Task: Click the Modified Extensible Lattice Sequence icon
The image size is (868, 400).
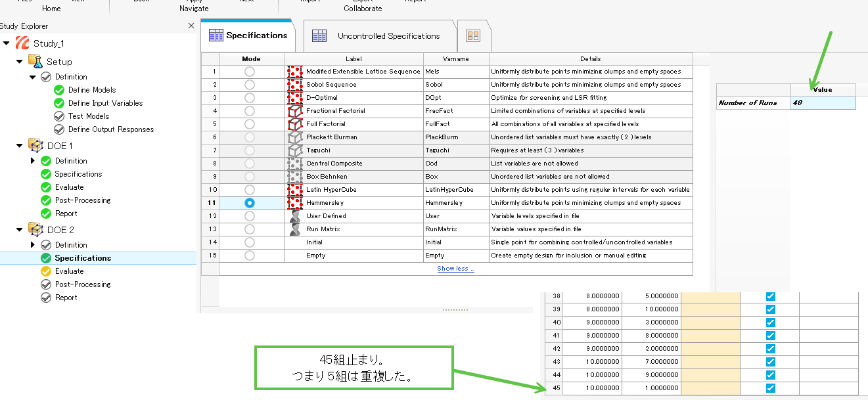Action: click(x=295, y=72)
